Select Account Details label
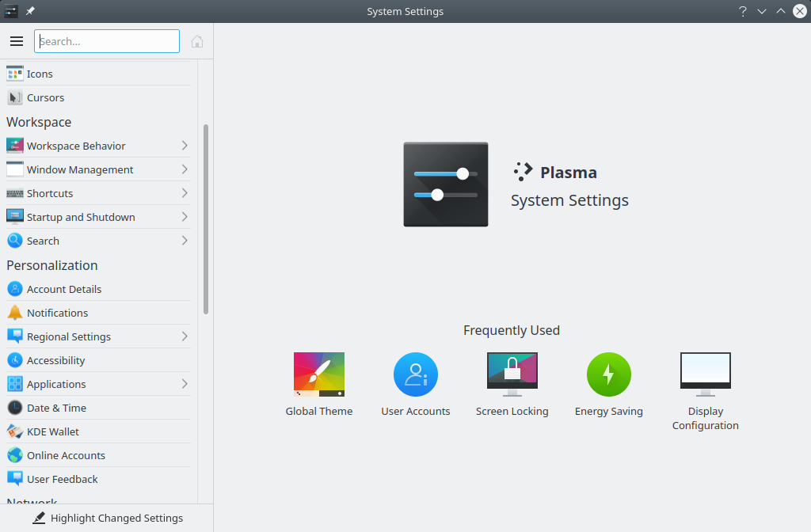Viewport: 811px width, 532px height. pyautogui.click(x=64, y=289)
